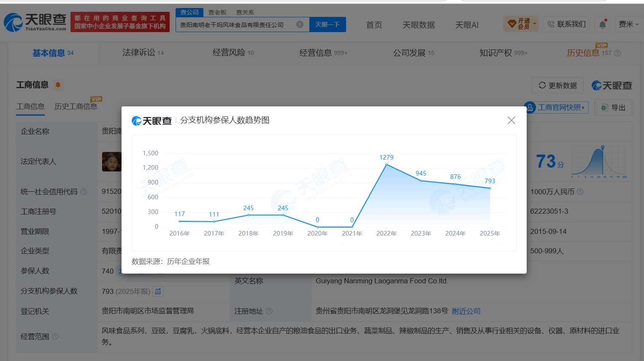
Task: Expand the 费米 user menu
Action: click(628, 24)
